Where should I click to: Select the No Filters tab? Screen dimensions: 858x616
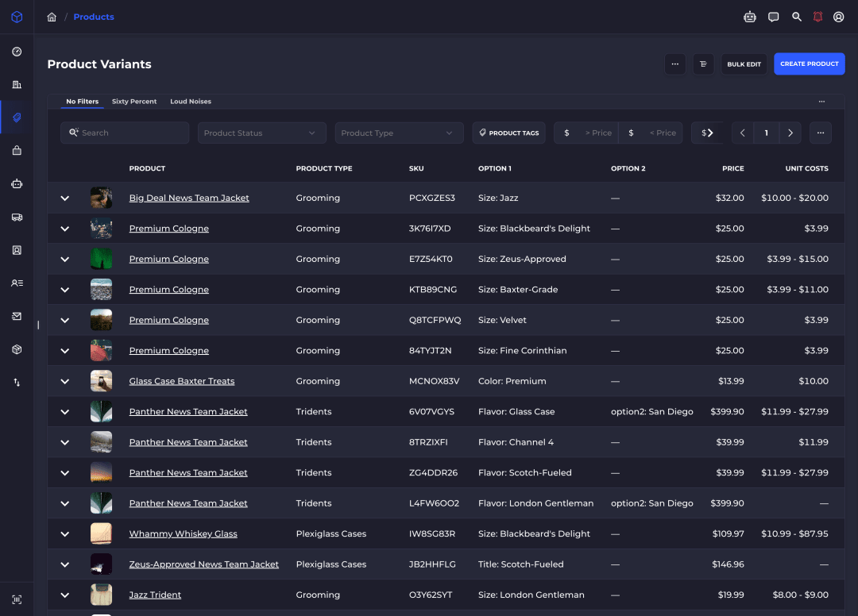pos(82,102)
